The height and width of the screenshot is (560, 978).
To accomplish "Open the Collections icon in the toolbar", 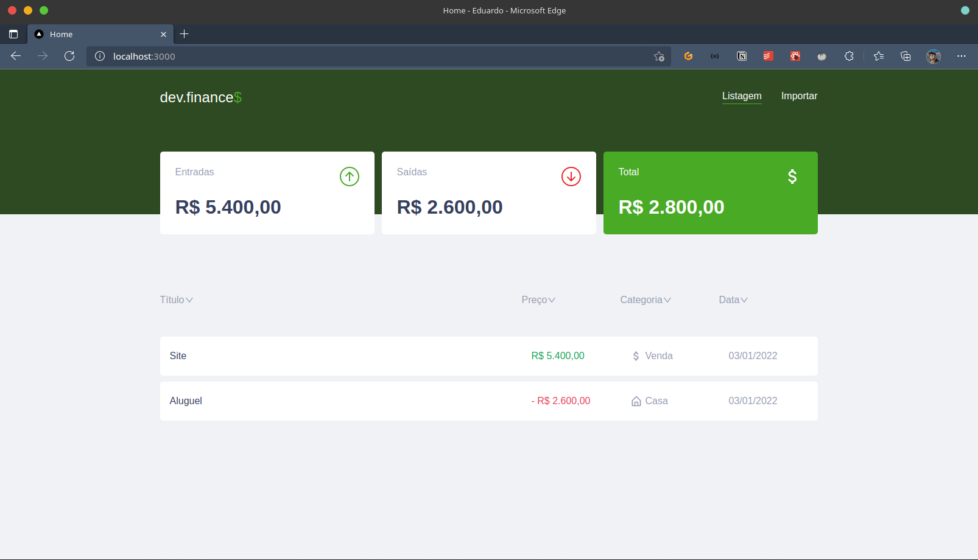I will [906, 56].
